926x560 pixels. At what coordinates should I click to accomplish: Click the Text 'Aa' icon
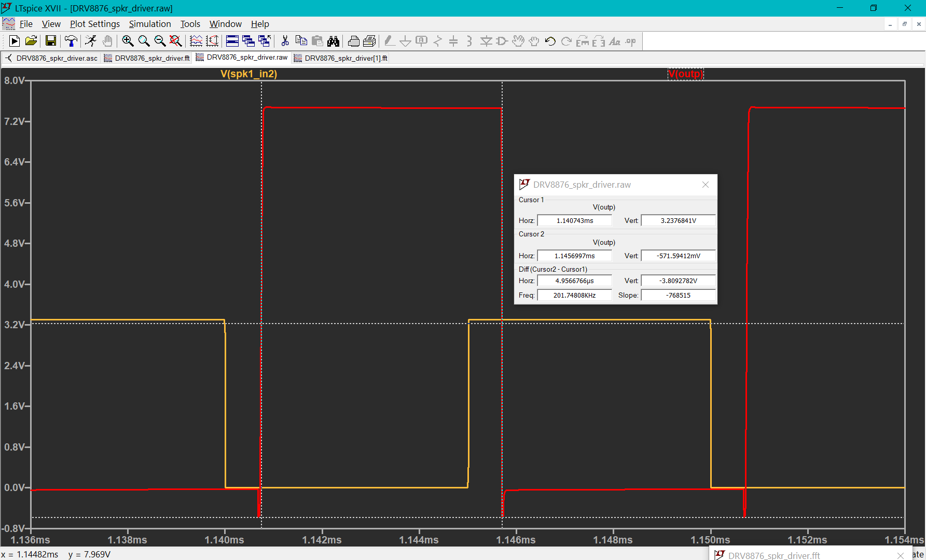(615, 41)
